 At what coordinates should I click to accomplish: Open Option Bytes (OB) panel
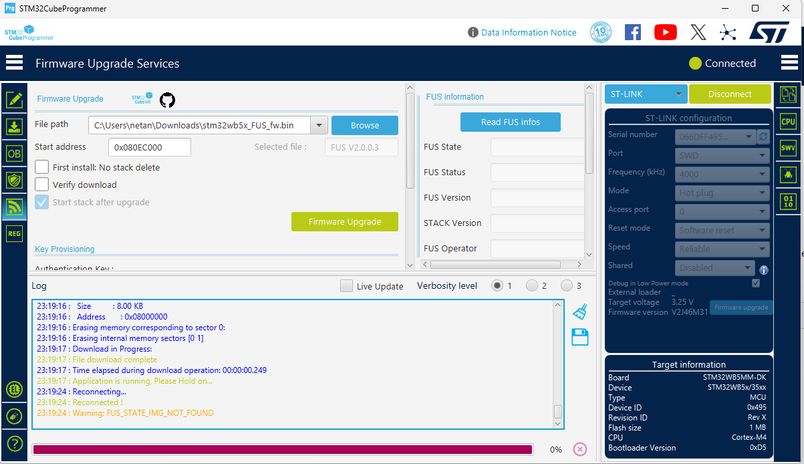pos(14,153)
